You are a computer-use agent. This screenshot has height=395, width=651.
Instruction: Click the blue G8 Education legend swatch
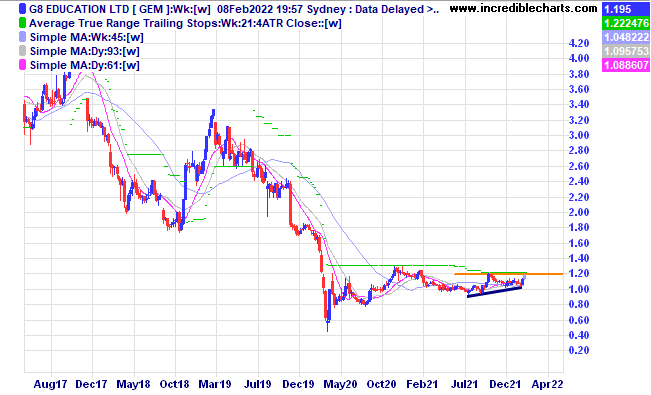pyautogui.click(x=22, y=9)
